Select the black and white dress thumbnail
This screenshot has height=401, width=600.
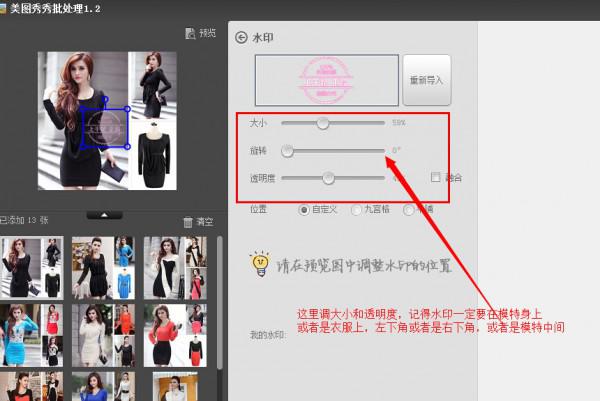pyautogui.click(x=175, y=267)
